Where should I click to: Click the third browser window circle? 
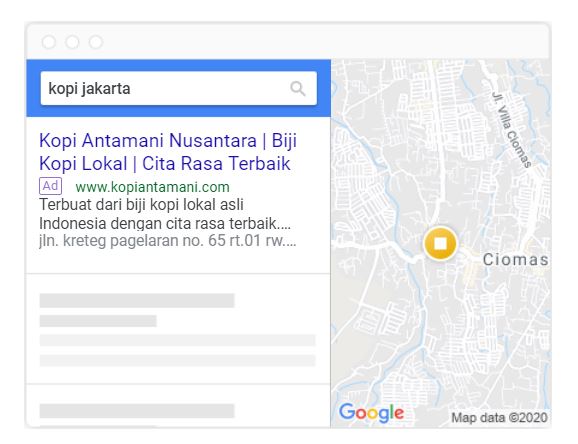96,42
